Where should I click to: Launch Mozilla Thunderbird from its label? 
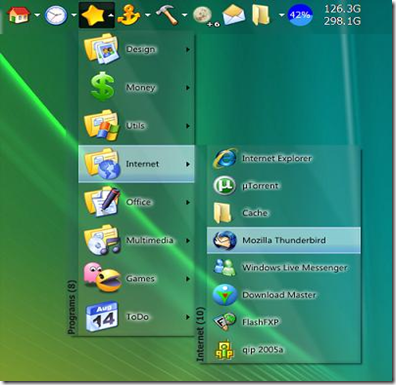284,240
